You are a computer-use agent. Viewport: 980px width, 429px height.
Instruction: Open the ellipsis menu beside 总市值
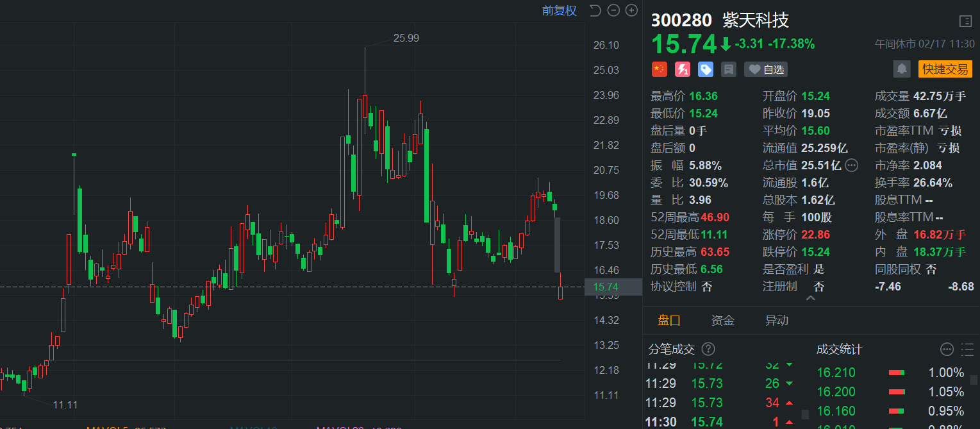pyautogui.click(x=852, y=165)
